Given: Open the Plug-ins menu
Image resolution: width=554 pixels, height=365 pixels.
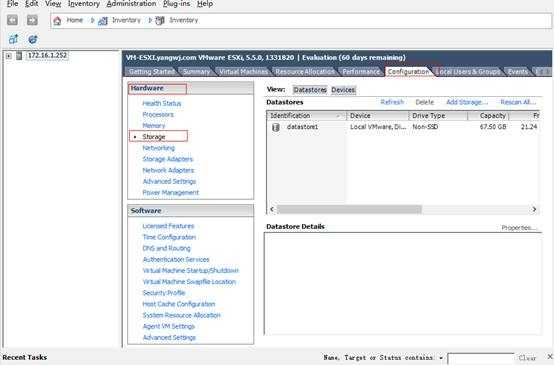Looking at the screenshot, I should [177, 4].
